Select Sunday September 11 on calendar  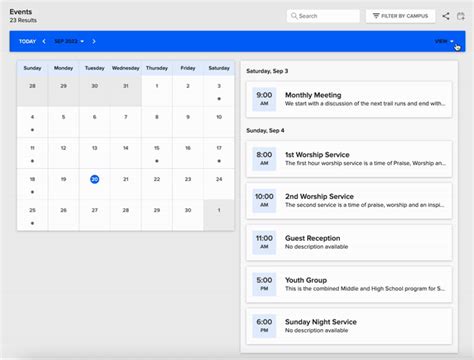click(x=32, y=153)
